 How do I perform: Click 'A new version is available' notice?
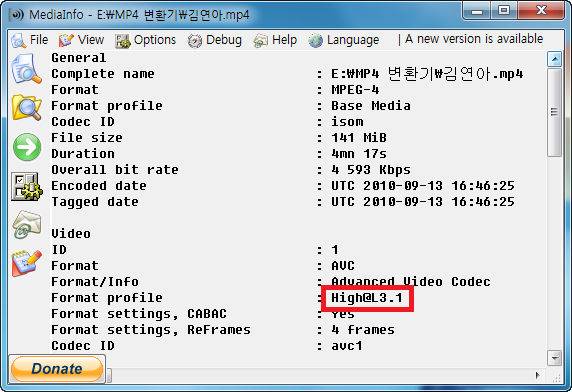point(474,39)
